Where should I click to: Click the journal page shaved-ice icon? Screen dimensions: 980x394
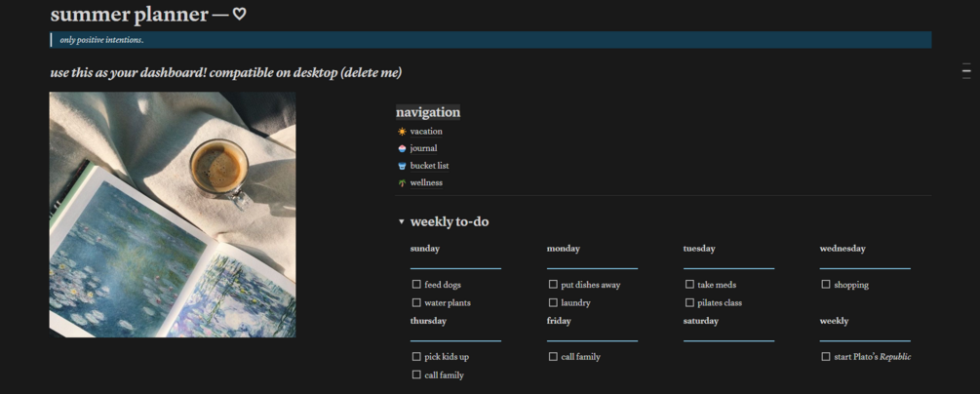click(x=402, y=149)
